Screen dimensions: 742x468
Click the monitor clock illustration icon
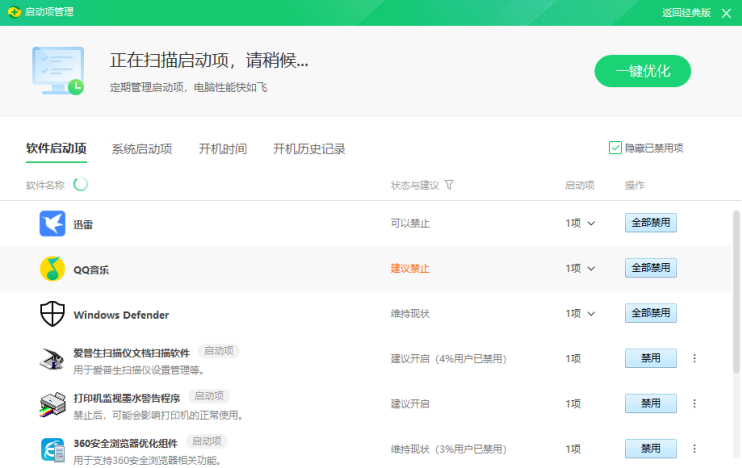pos(58,71)
